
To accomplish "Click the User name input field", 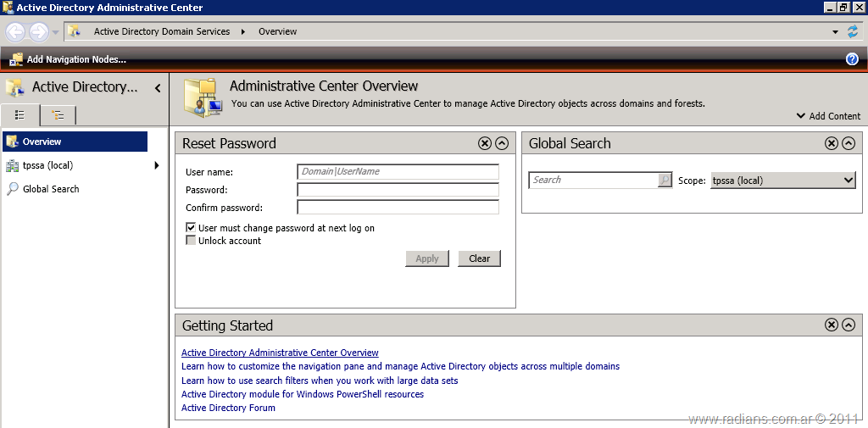I will [398, 172].
